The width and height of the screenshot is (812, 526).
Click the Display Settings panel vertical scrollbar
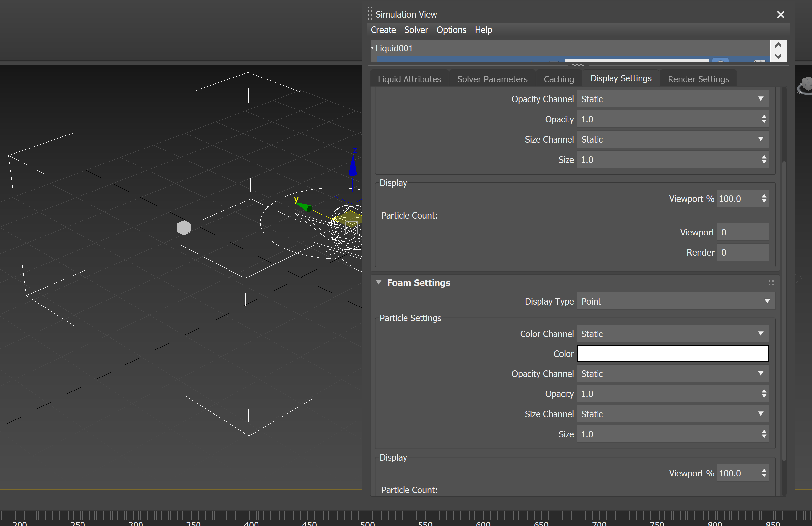click(784, 307)
